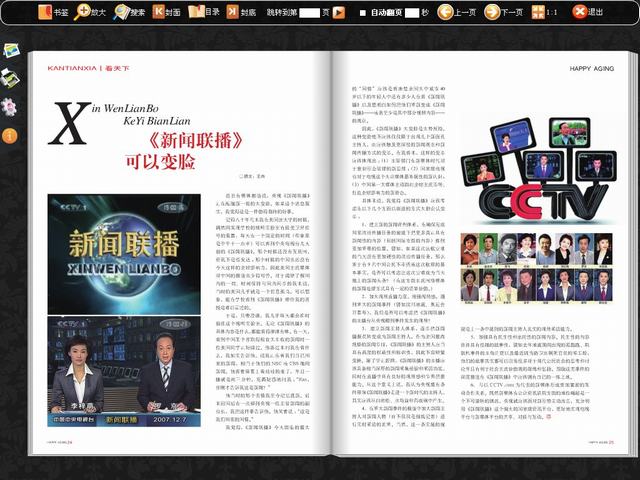Click the seconds field before 秒
This screenshot has height=480, width=640.
(x=411, y=13)
